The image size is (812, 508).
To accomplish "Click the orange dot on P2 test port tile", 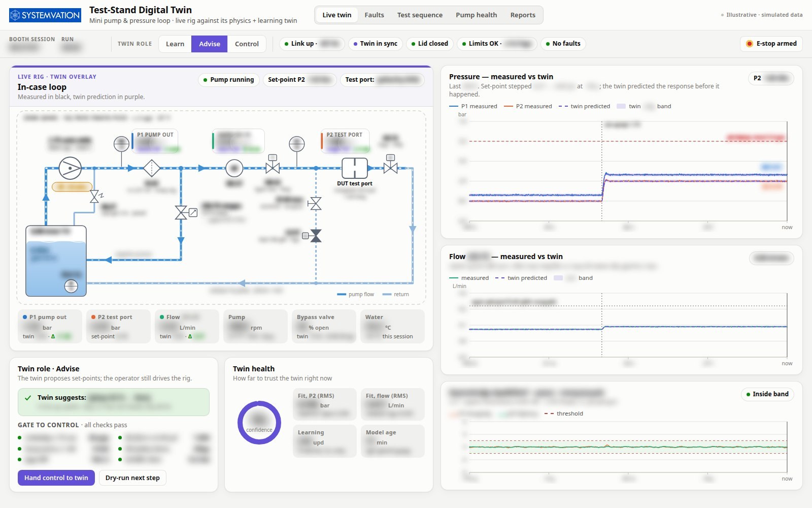I will [93, 317].
